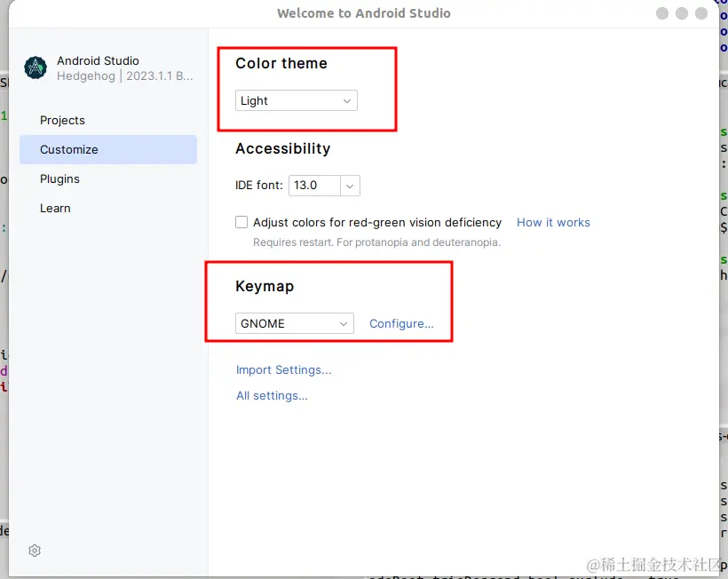Enable red-green vision deficiency color adjustment
The image size is (728, 579).
coord(241,222)
